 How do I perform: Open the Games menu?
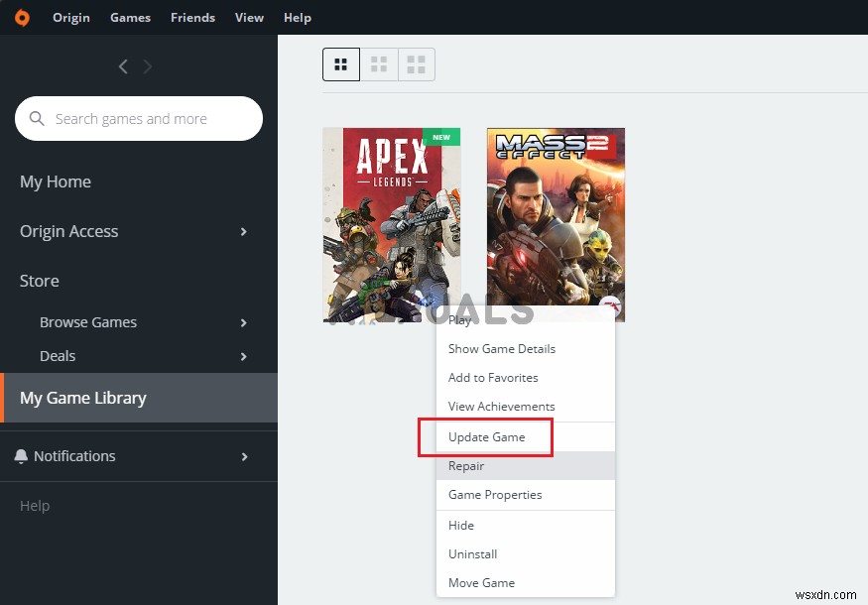[130, 17]
